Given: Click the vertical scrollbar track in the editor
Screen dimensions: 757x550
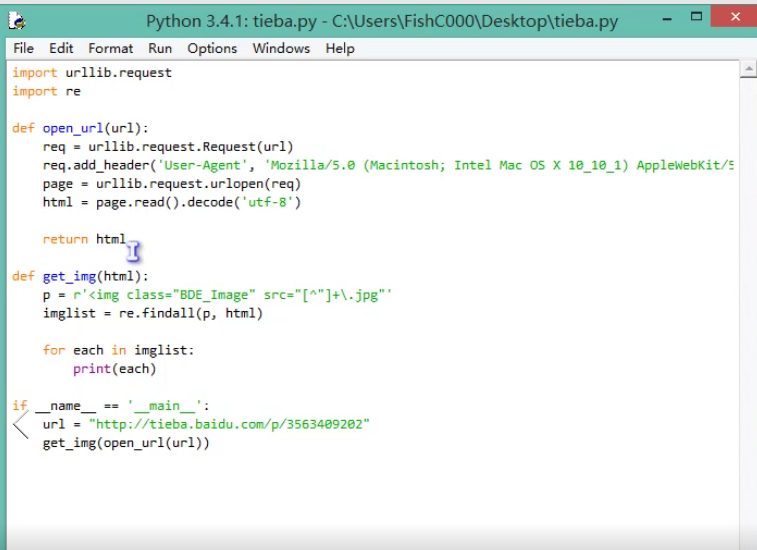Looking at the screenshot, I should click(748, 300).
